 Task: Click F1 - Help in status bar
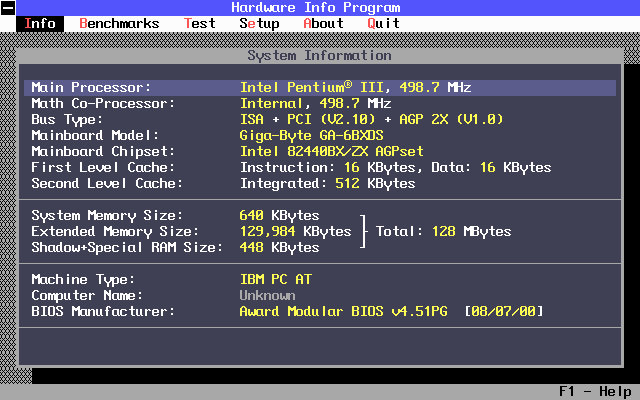click(x=595, y=391)
